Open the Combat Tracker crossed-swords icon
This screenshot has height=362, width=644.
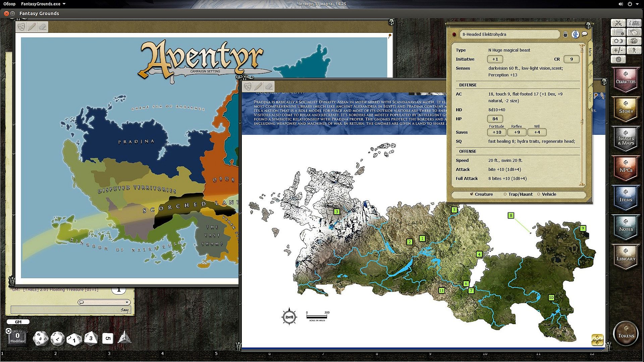(618, 23)
